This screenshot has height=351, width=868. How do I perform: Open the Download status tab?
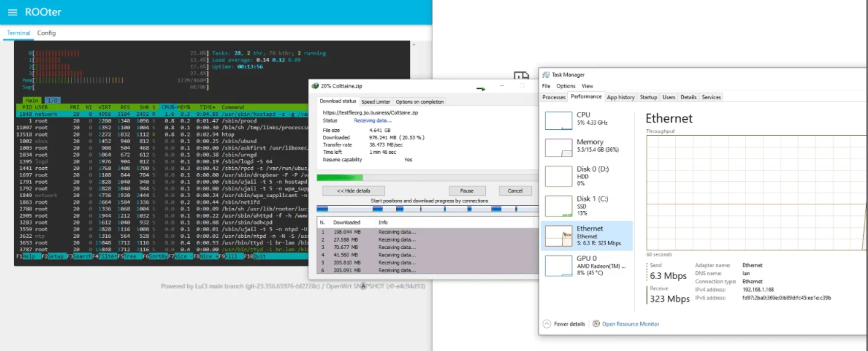[339, 101]
